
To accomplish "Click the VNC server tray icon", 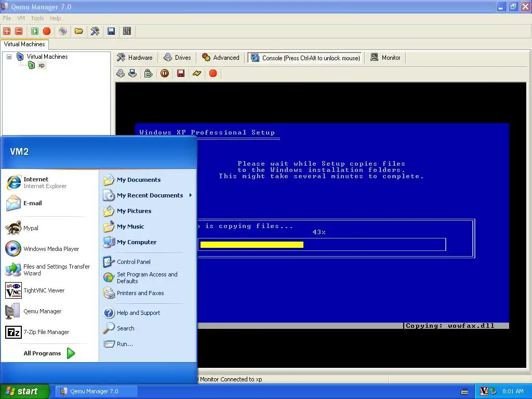I will [x=484, y=391].
